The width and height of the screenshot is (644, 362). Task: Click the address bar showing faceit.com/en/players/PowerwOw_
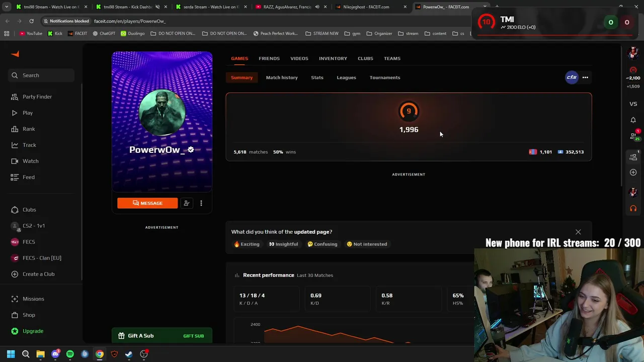tap(129, 21)
